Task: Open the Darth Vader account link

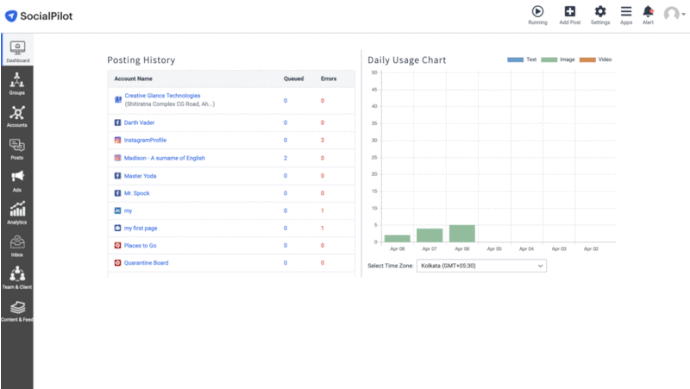Action: [x=139, y=123]
